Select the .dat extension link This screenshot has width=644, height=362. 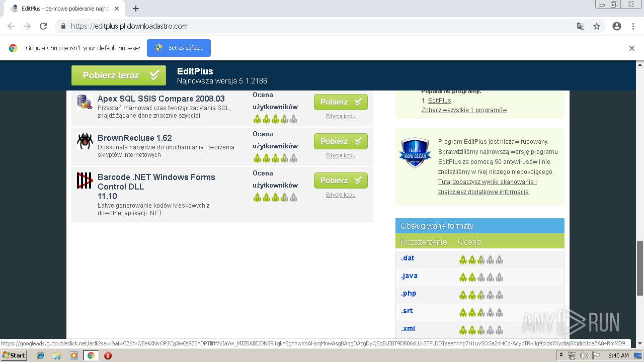(408, 258)
